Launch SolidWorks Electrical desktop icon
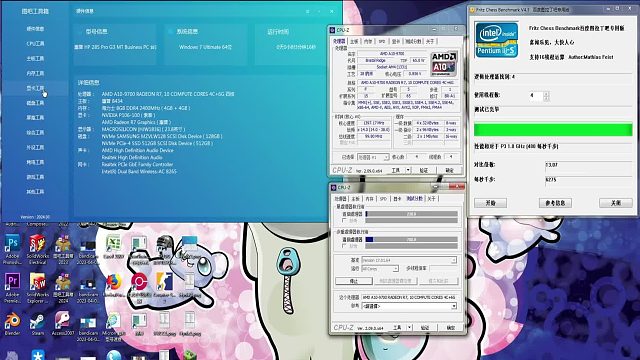The width and height of the screenshot is (640, 360). (37, 244)
